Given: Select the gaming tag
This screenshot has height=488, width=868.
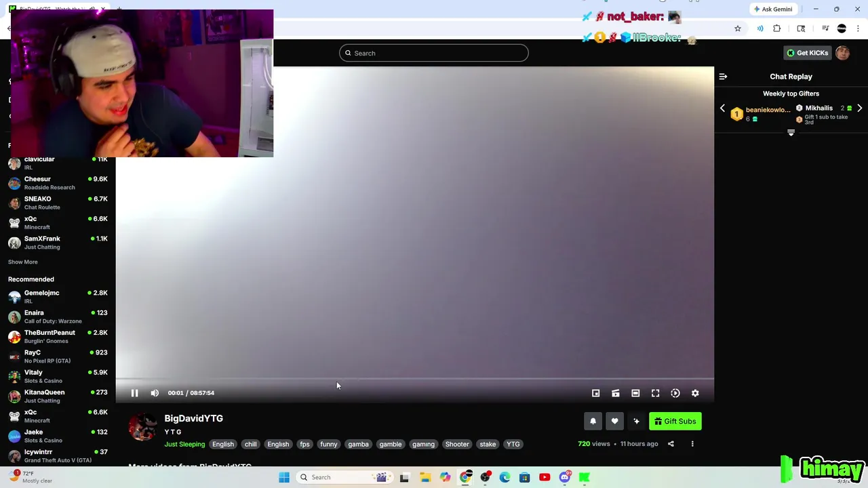Looking at the screenshot, I should click(x=423, y=444).
